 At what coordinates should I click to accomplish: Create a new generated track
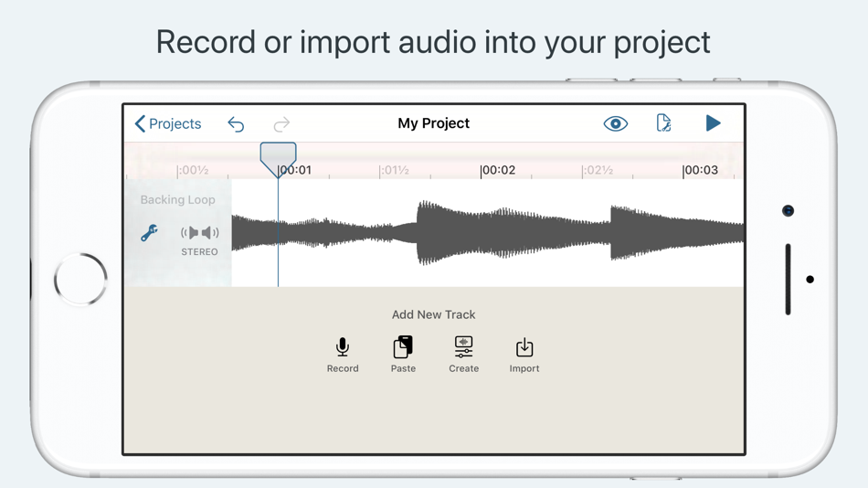464,355
